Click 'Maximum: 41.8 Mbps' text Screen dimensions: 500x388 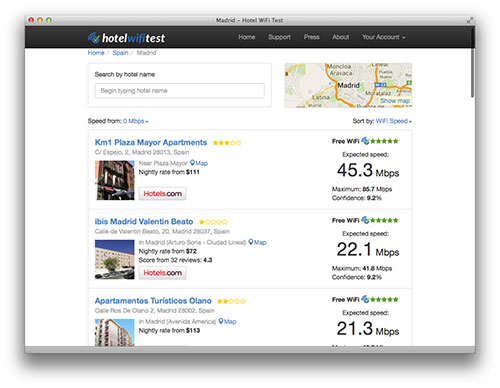click(362, 268)
